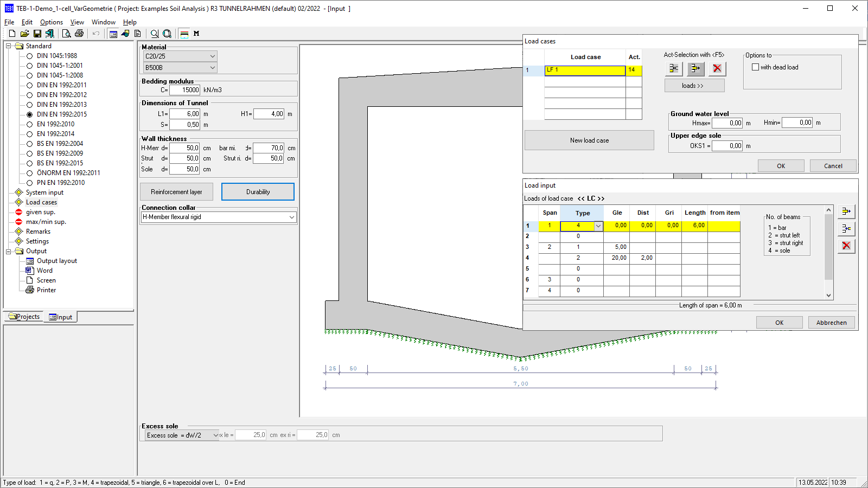868x488 pixels.
Task: Click the shapes graphic toolbar icon
Action: 125,34
